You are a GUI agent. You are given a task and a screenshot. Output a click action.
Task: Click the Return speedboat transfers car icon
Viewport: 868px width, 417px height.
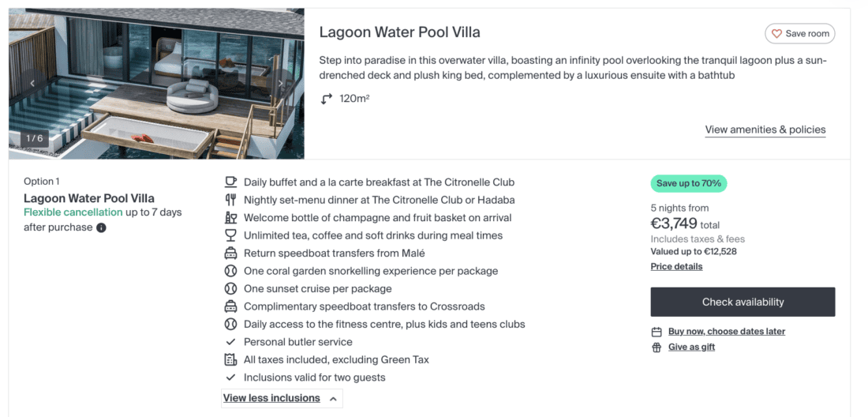click(230, 254)
